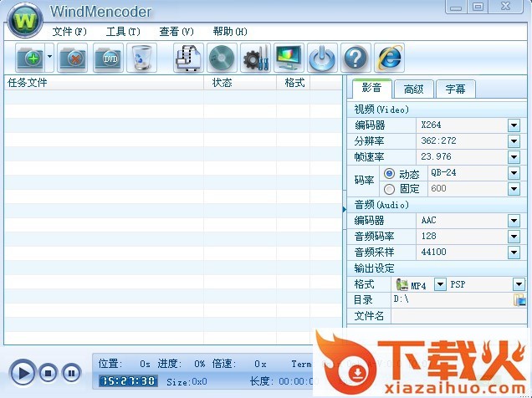
Task: Expand the fixed bitrate 600 dropdown
Action: [514, 189]
